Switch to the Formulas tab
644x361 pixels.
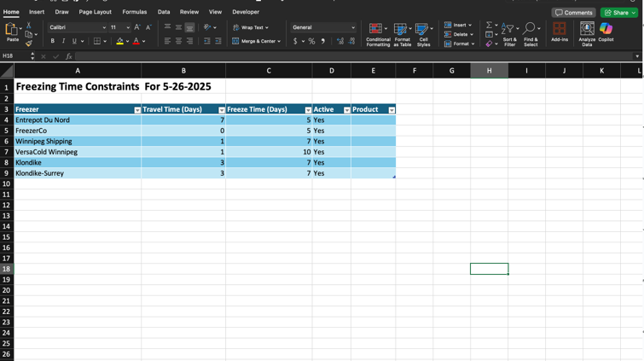coord(134,12)
